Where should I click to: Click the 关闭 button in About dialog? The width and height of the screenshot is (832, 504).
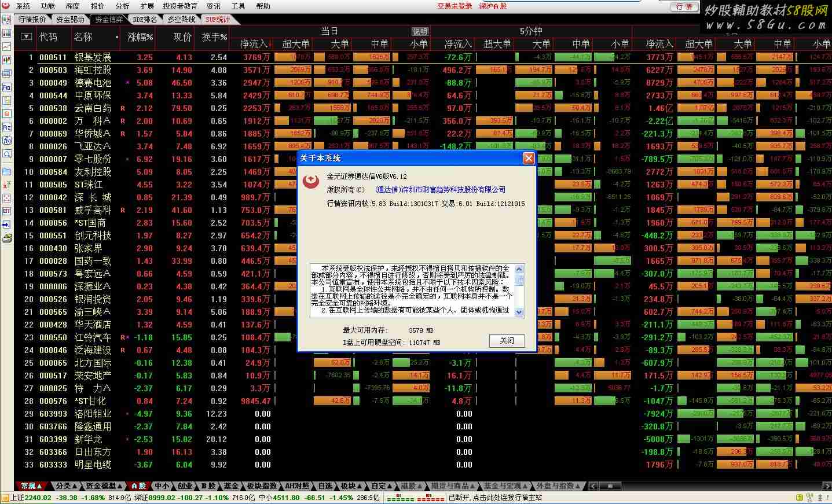[x=507, y=341]
